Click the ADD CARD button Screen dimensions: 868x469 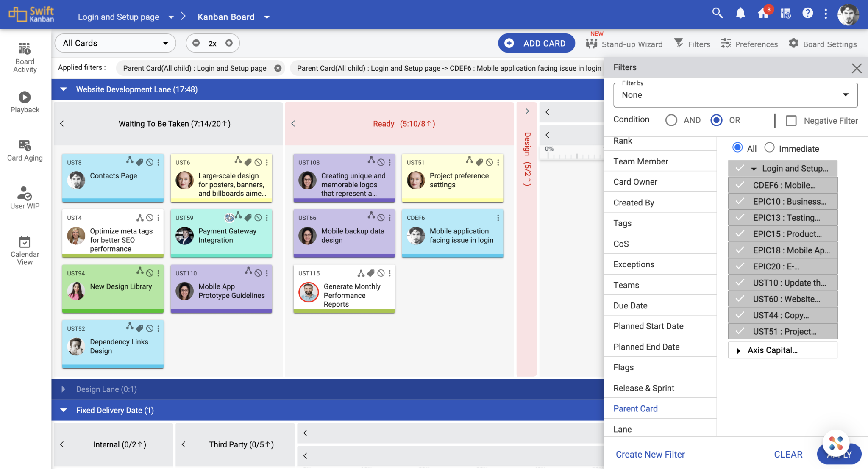pos(536,43)
